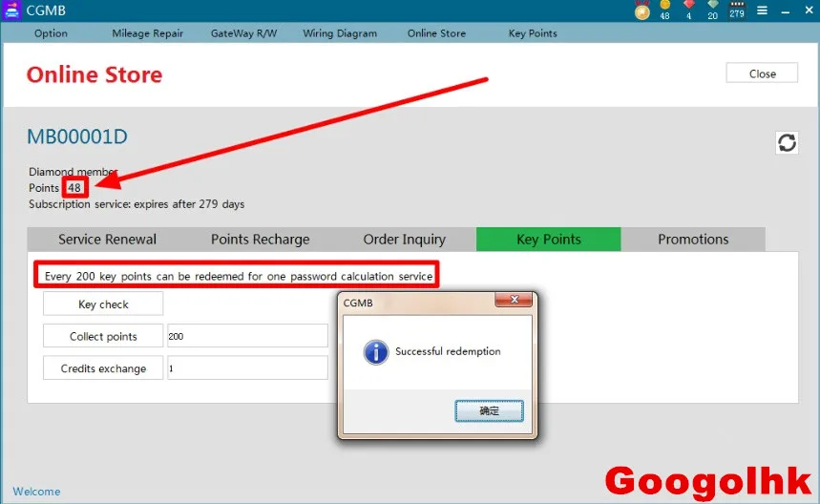This screenshot has width=820, height=504.
Task: Click the red gem icon showing 4
Action: 688,10
